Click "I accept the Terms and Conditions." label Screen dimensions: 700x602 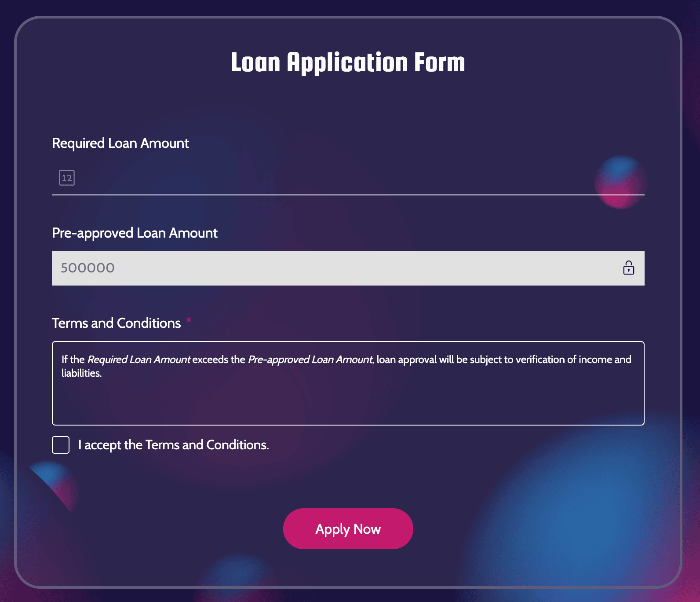click(173, 445)
